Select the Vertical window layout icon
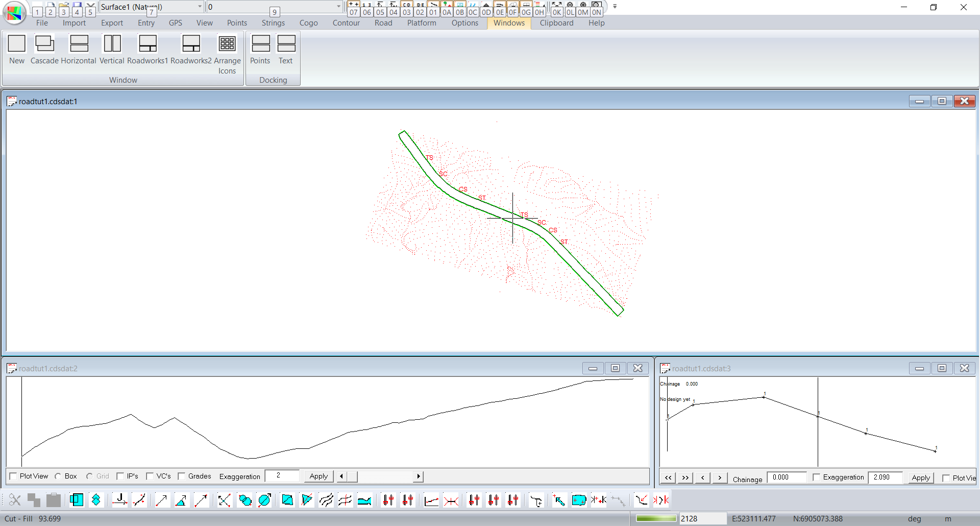Viewport: 980px width, 526px height. pos(112,50)
